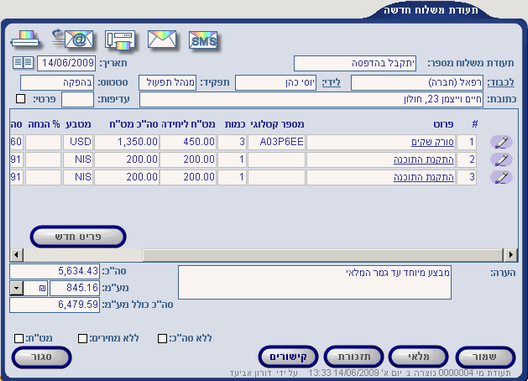Screen dimensions: 528x381
Task: Open התקנת התוכנה link in row 3
Action: (424, 177)
